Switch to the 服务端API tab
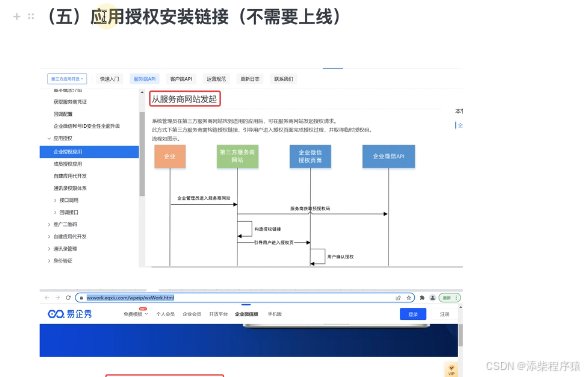Image resolution: width=584 pixels, height=377 pixels. point(145,79)
